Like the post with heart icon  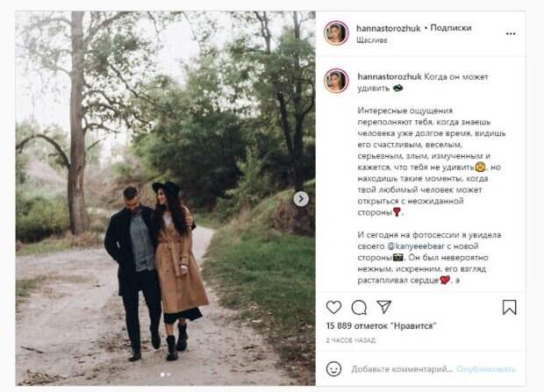[333, 307]
